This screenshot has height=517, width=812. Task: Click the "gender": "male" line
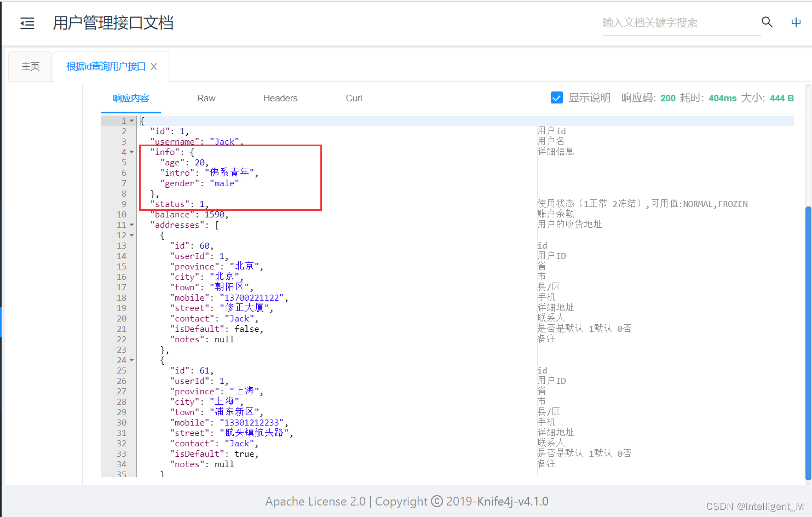pyautogui.click(x=199, y=183)
